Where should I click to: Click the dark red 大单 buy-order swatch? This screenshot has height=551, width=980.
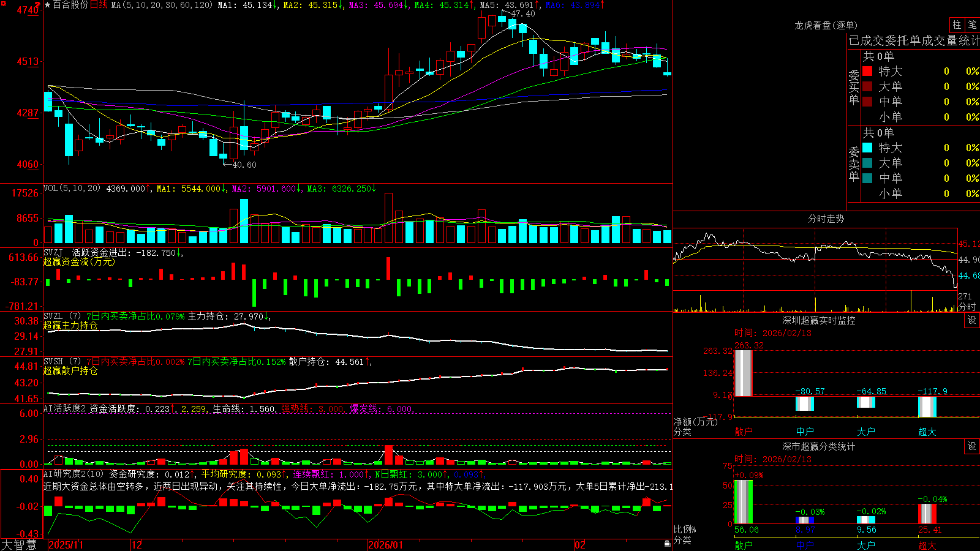click(867, 86)
